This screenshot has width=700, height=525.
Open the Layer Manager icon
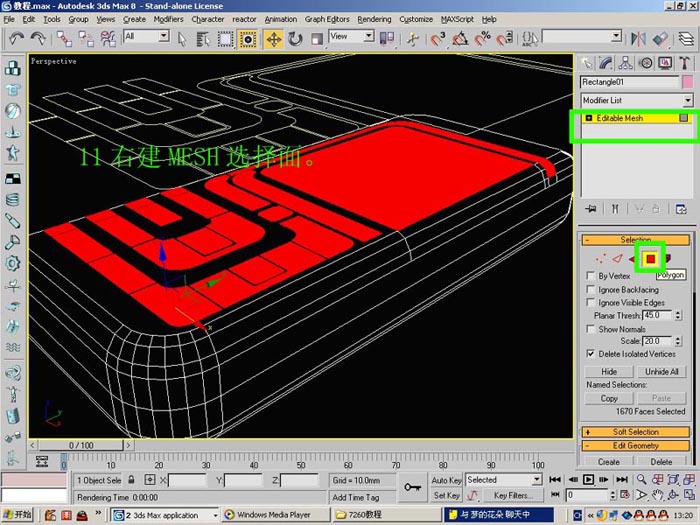[686, 39]
